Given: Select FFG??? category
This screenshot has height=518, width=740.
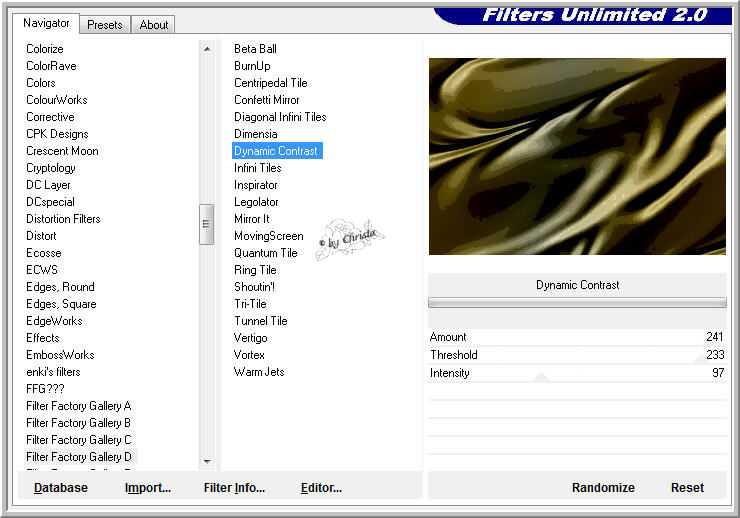Looking at the screenshot, I should pyautogui.click(x=45, y=389).
